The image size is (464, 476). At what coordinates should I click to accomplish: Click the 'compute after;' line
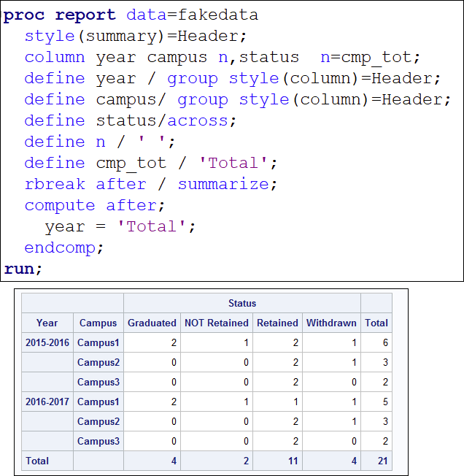click(95, 205)
